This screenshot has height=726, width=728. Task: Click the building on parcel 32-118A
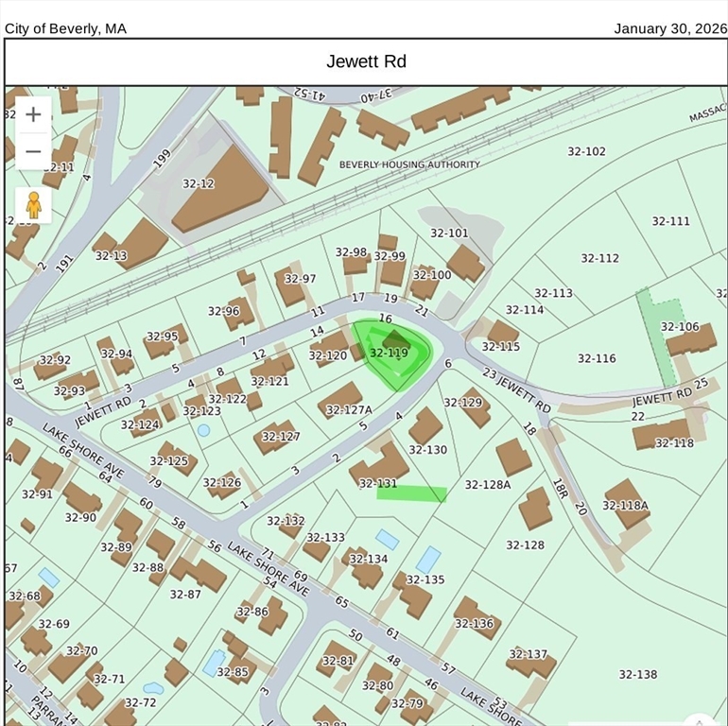pyautogui.click(x=628, y=501)
